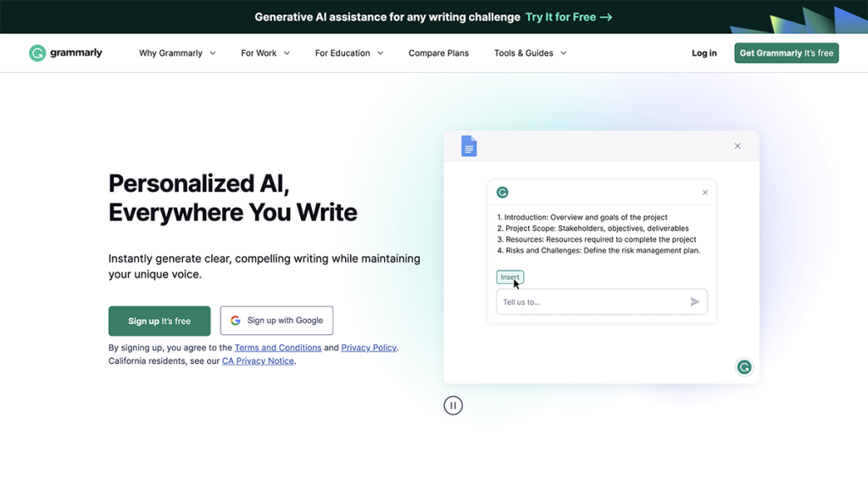
Task: Click the send arrow in the prompt field
Action: pyautogui.click(x=695, y=301)
